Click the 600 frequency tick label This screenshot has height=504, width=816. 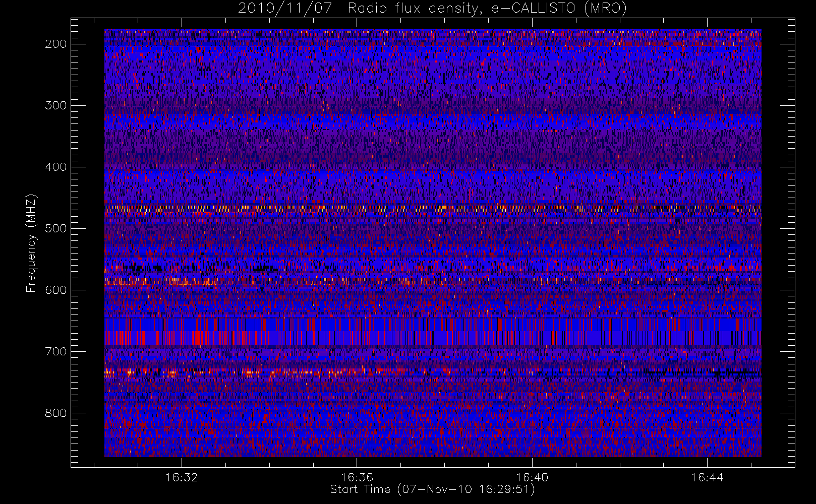56,290
